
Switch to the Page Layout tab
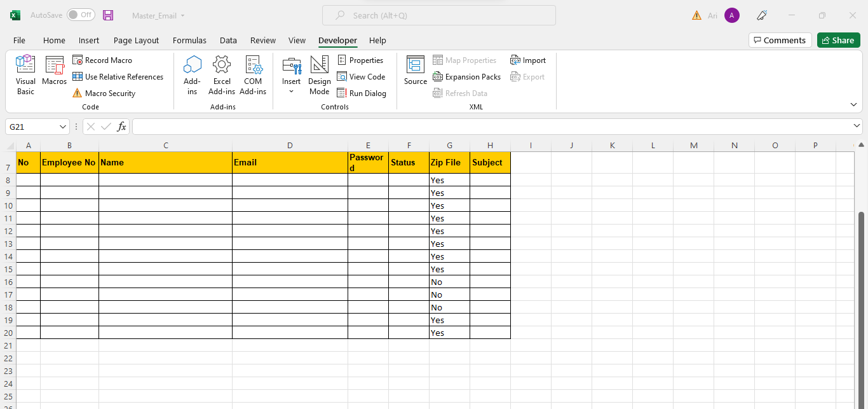pos(136,40)
